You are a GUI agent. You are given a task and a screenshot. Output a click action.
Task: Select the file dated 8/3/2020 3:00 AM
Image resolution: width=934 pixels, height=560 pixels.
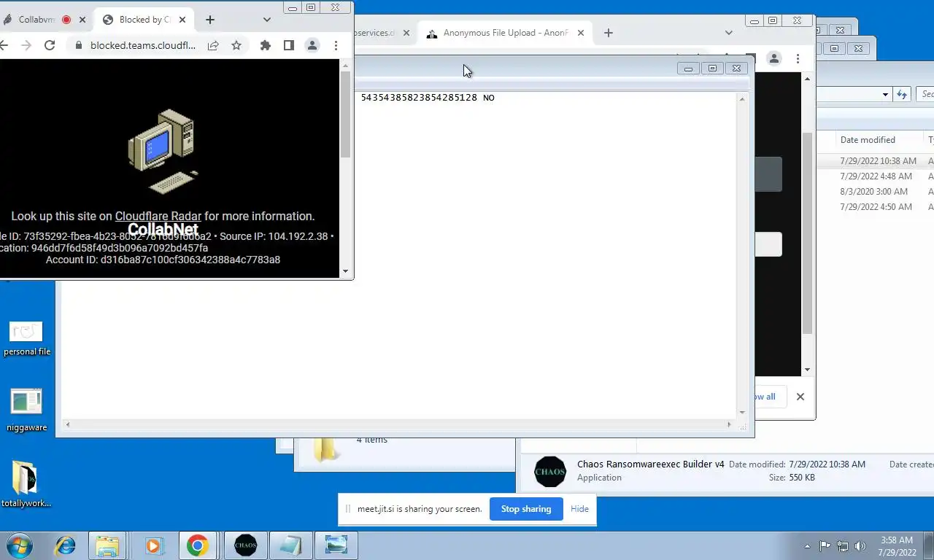(x=873, y=192)
